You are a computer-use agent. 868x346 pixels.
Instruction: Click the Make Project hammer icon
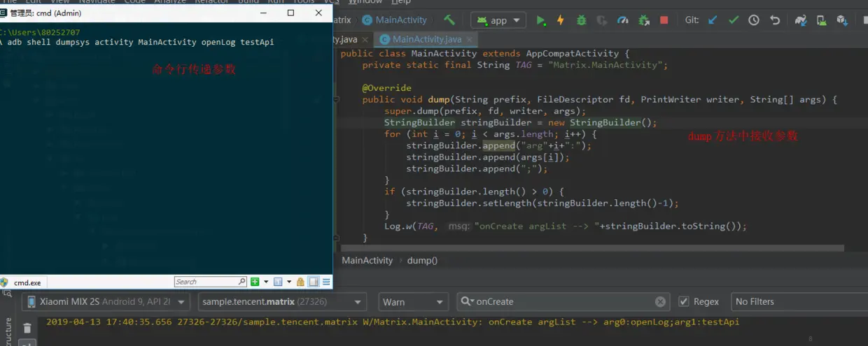(x=449, y=20)
